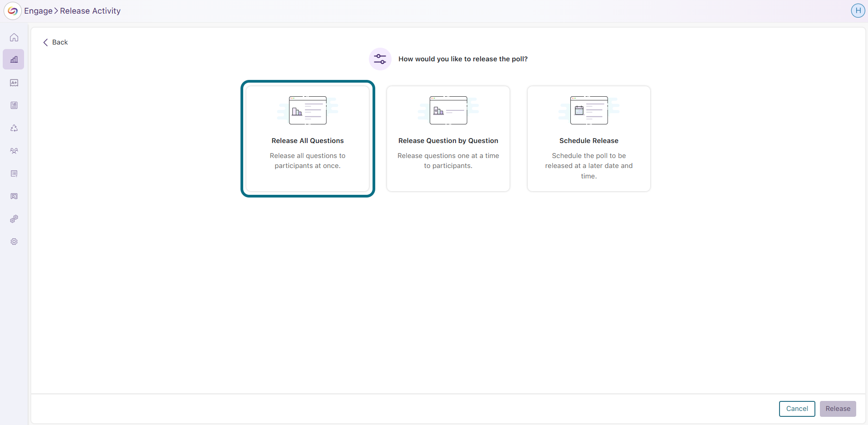Open the Home icon in sidebar
The width and height of the screenshot is (868, 425).
click(14, 37)
